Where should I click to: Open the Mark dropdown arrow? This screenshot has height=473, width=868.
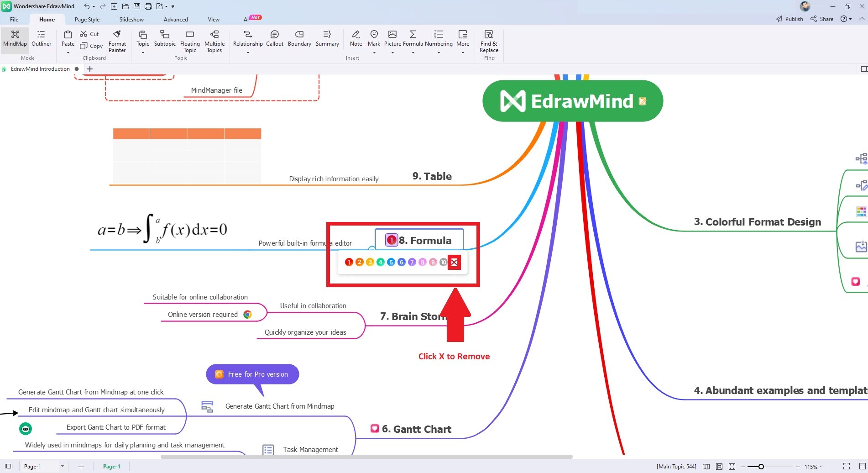click(x=374, y=53)
